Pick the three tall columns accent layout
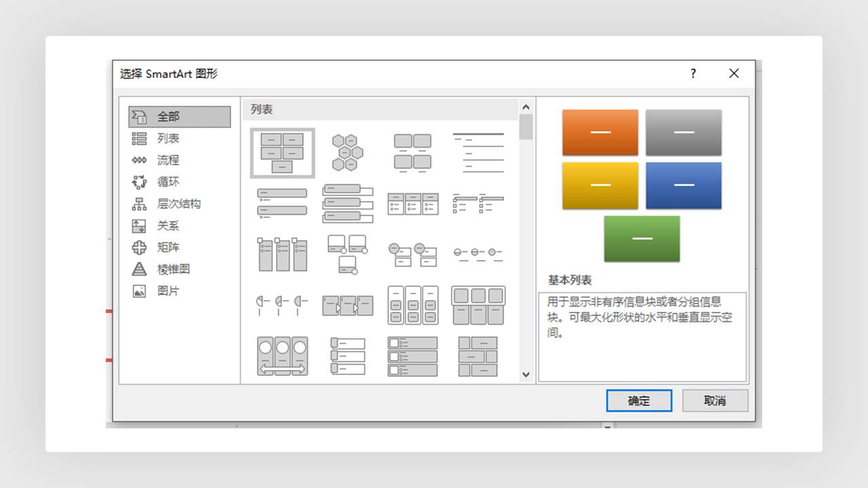The image size is (868, 488). coord(282,254)
